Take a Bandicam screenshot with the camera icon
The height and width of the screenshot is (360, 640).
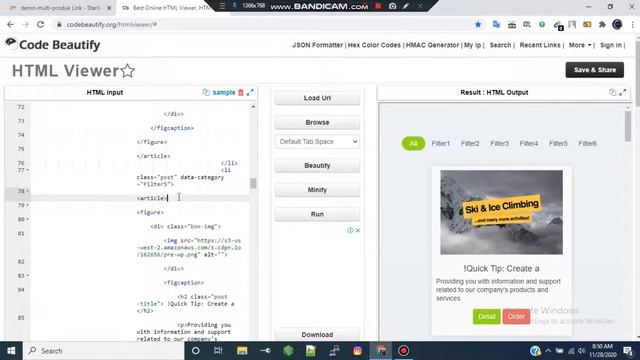(x=392, y=6)
